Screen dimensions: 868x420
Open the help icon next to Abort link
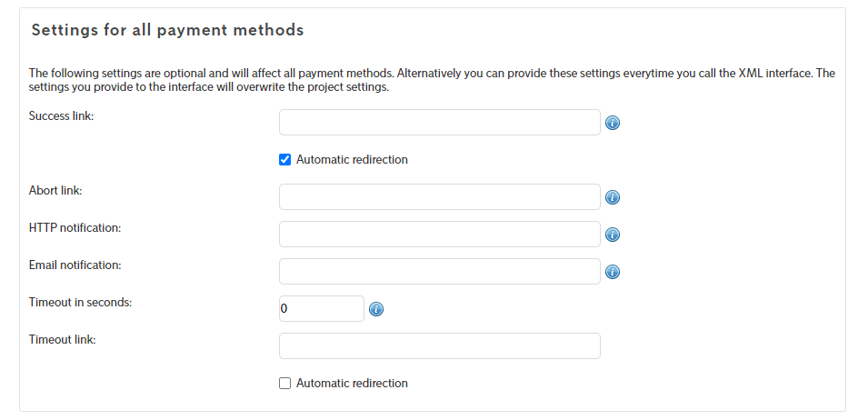click(613, 197)
